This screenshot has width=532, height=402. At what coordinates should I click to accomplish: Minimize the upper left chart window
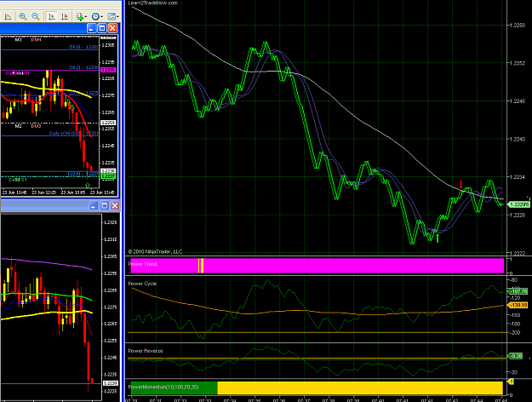(91, 28)
